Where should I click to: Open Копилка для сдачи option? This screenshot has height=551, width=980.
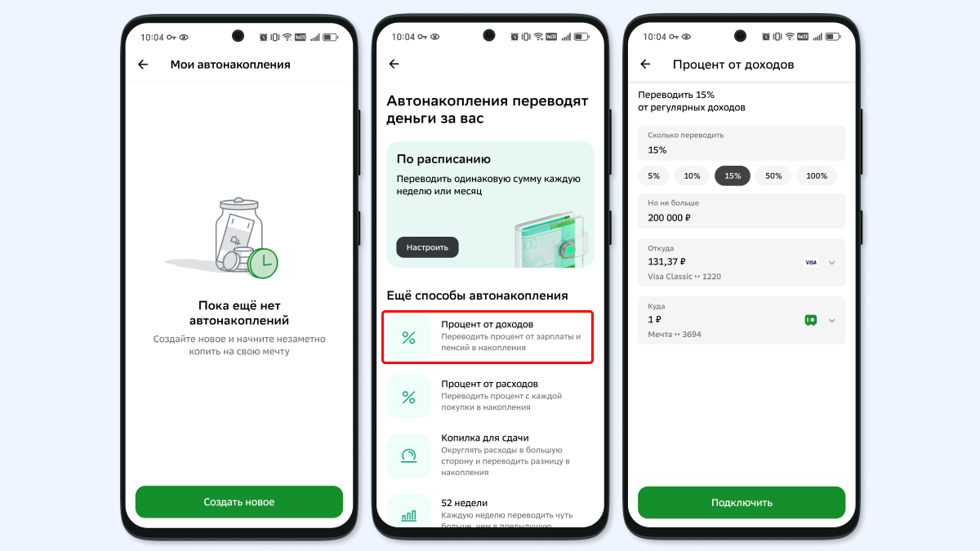[x=490, y=456]
